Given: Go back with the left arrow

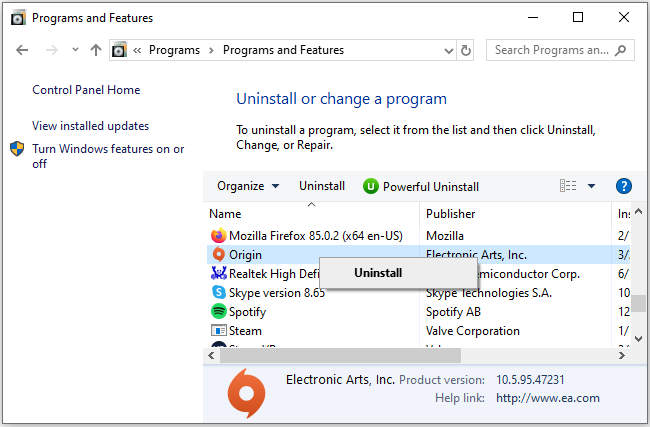Looking at the screenshot, I should click(22, 50).
